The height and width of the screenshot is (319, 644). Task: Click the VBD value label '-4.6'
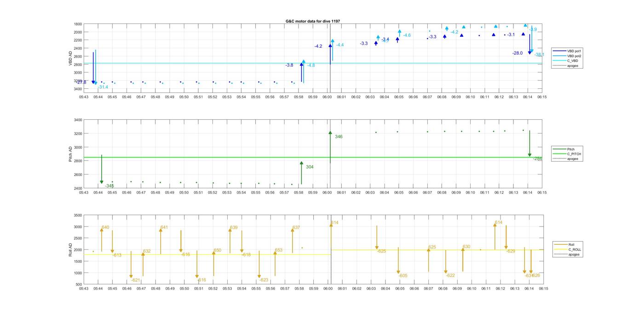(x=407, y=35)
